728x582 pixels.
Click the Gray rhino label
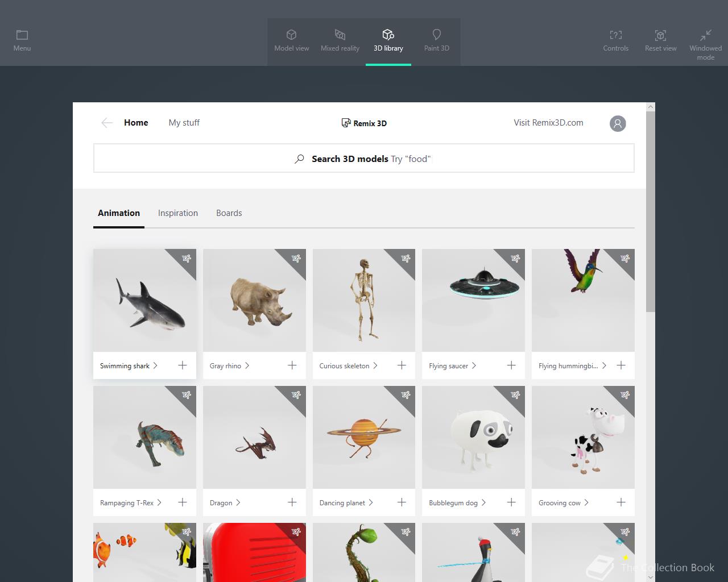pos(225,366)
